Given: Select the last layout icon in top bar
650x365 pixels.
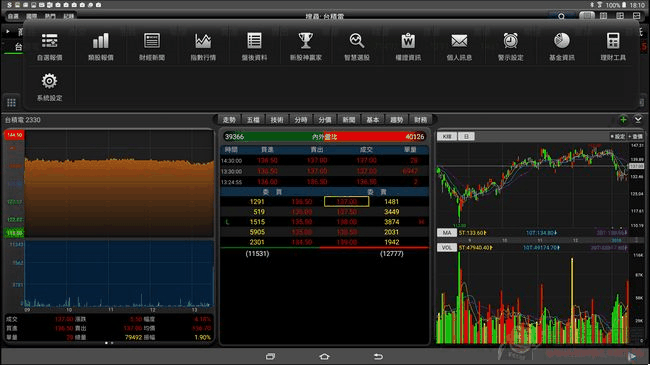Looking at the screenshot, I should pos(636,16).
